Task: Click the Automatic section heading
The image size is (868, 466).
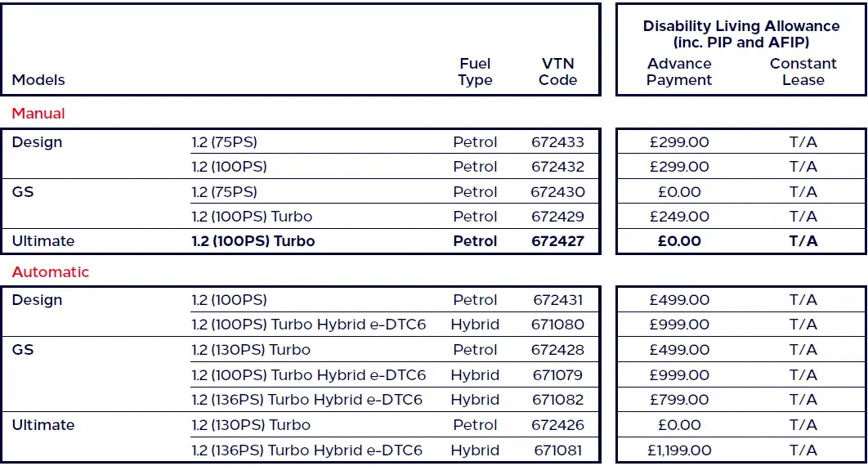Action: point(51,272)
